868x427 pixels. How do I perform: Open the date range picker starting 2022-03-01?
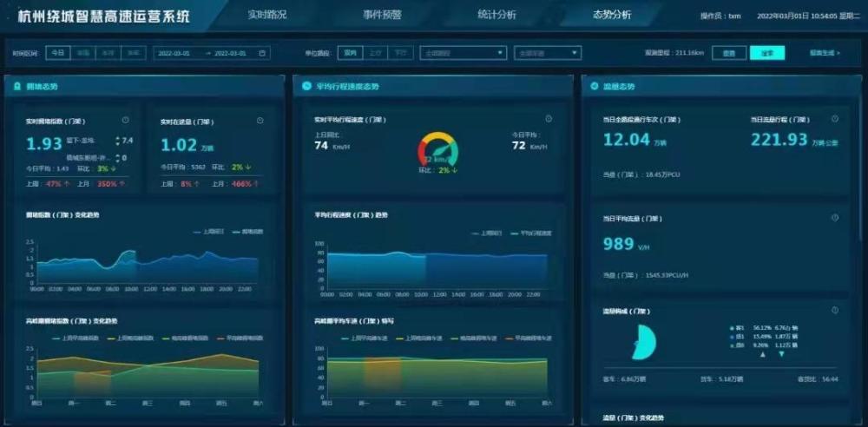pyautogui.click(x=212, y=53)
